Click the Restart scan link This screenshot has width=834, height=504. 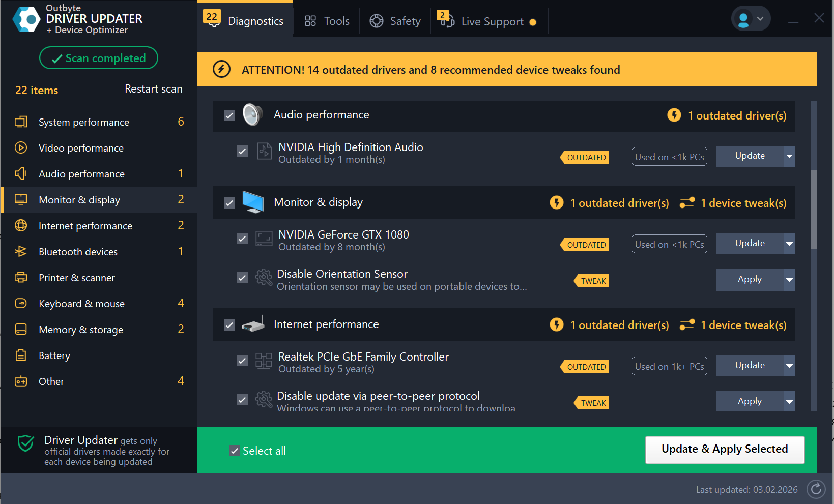click(x=154, y=89)
